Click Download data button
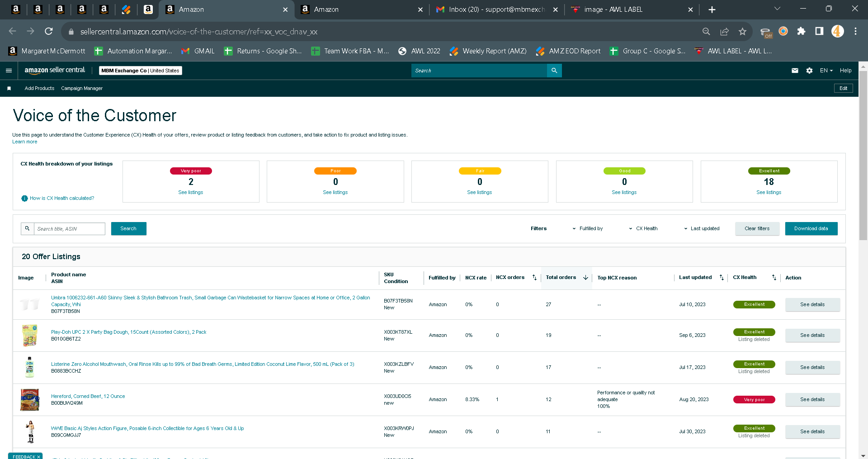This screenshot has width=868, height=459. click(x=811, y=229)
